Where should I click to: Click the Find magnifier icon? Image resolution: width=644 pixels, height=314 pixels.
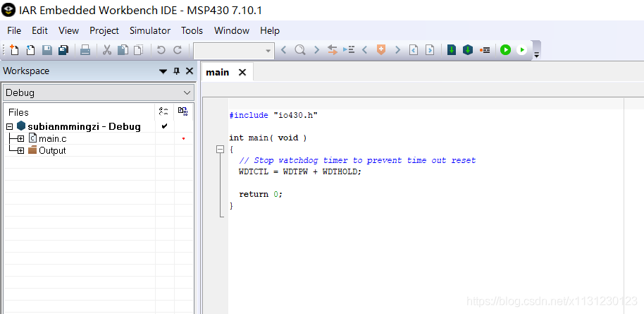[x=300, y=50]
